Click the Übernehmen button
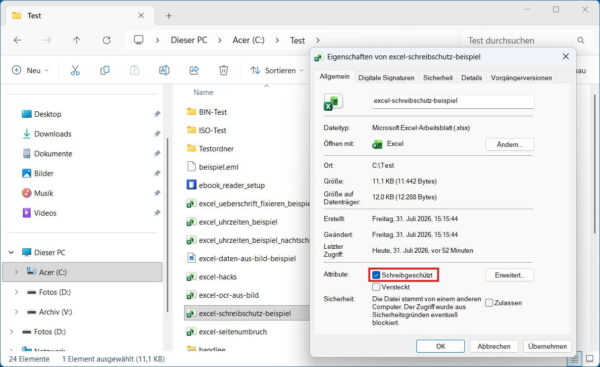 click(547, 346)
